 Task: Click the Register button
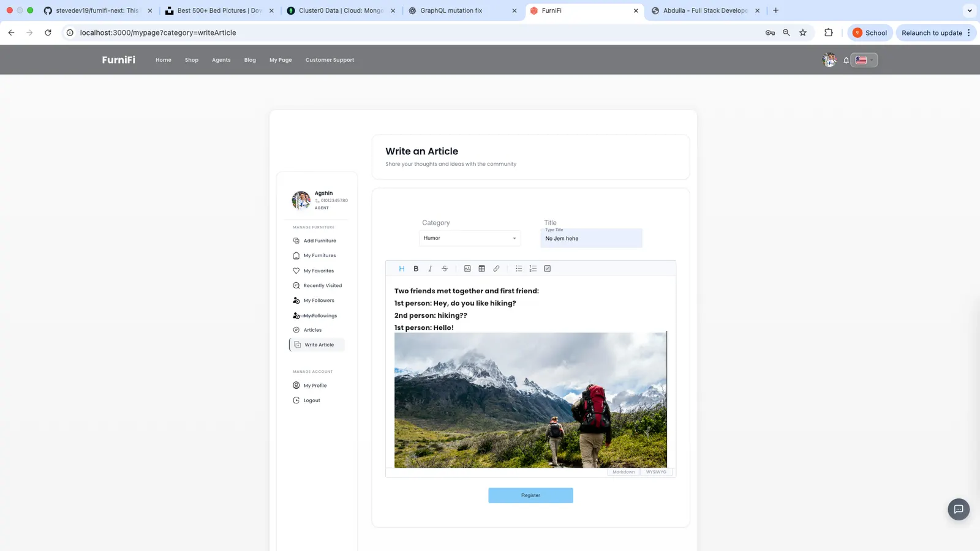[x=530, y=495]
